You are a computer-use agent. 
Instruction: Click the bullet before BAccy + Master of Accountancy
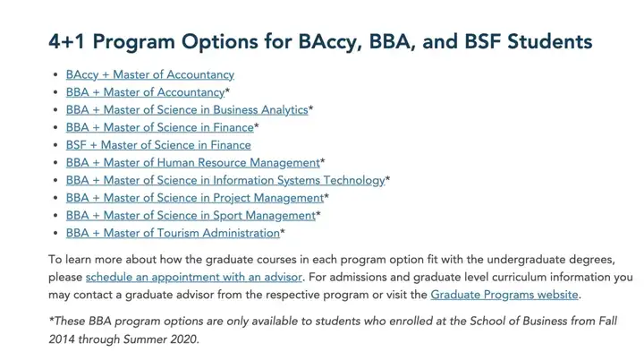tap(55, 75)
